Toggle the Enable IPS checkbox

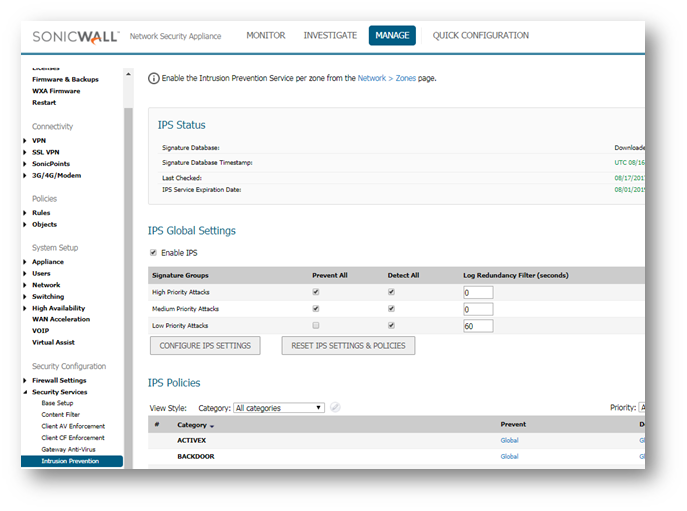pyautogui.click(x=153, y=252)
